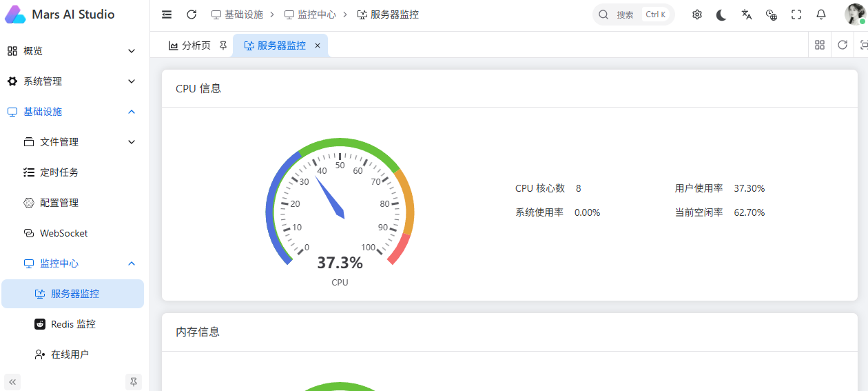Screen dimensions: 868x391
Task: Close the 服务器监控 tab
Action: point(318,46)
